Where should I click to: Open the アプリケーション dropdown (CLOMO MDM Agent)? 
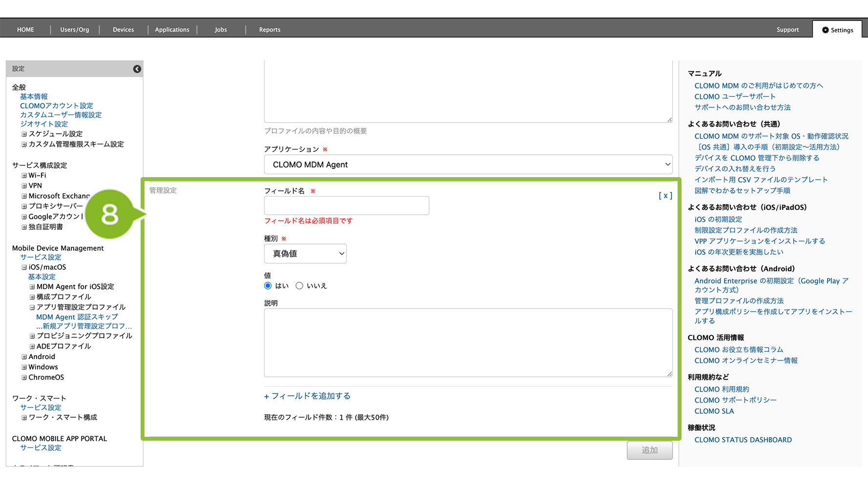pos(468,165)
